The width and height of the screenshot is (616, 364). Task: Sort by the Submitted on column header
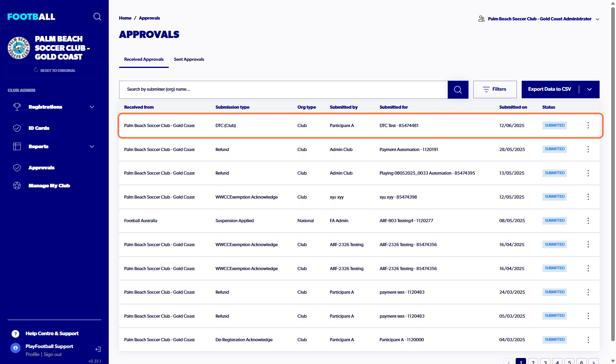pyautogui.click(x=513, y=107)
